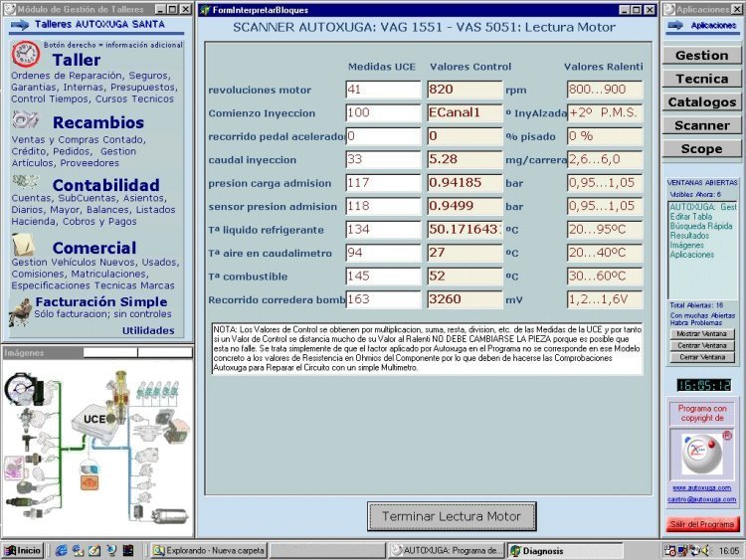The height and width of the screenshot is (560, 746).
Task: Open the Tecnica applications menu
Action: tap(702, 79)
